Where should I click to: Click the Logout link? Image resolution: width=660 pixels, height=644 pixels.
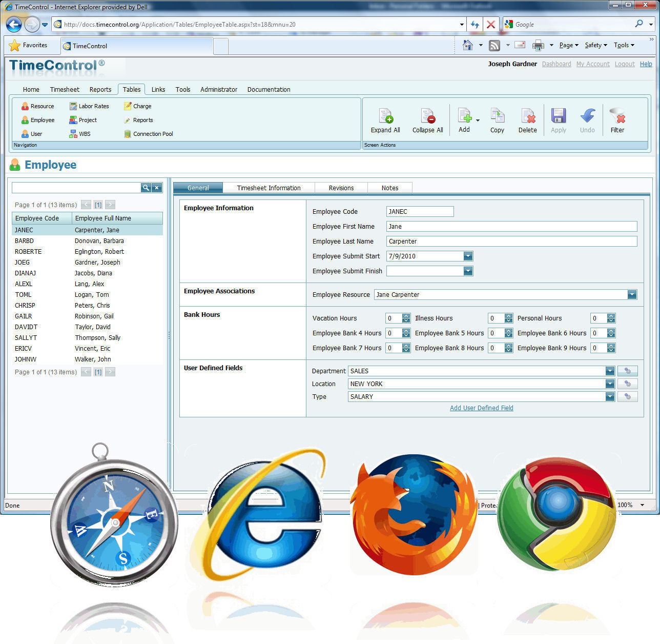tap(625, 64)
